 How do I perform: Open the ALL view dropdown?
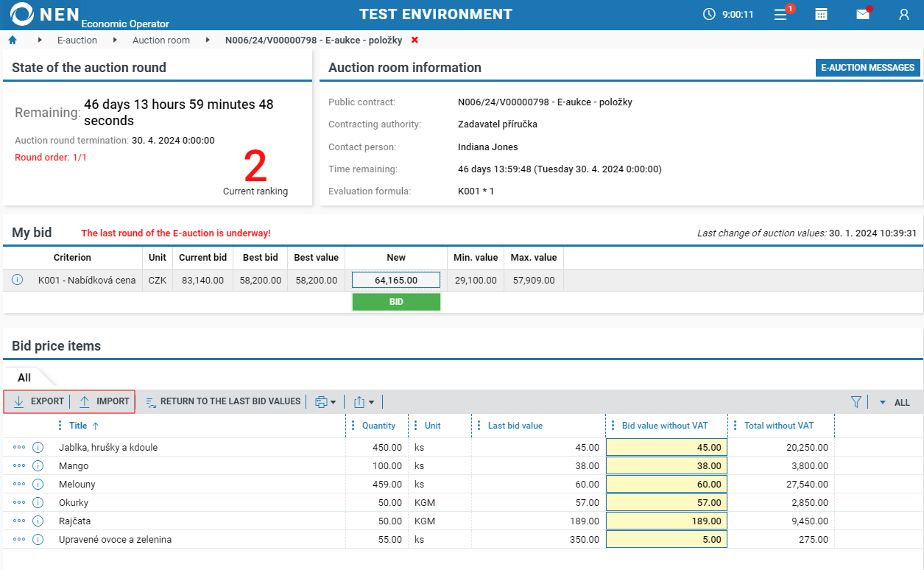pos(895,403)
